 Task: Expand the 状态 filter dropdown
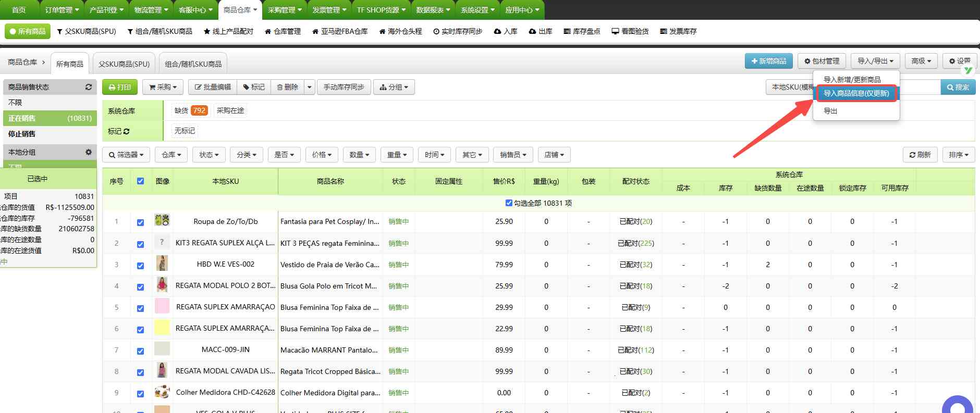[x=209, y=155]
